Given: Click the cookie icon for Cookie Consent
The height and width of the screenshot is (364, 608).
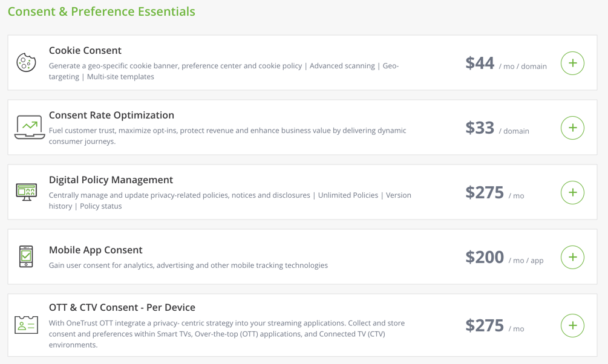Looking at the screenshot, I should pos(26,63).
